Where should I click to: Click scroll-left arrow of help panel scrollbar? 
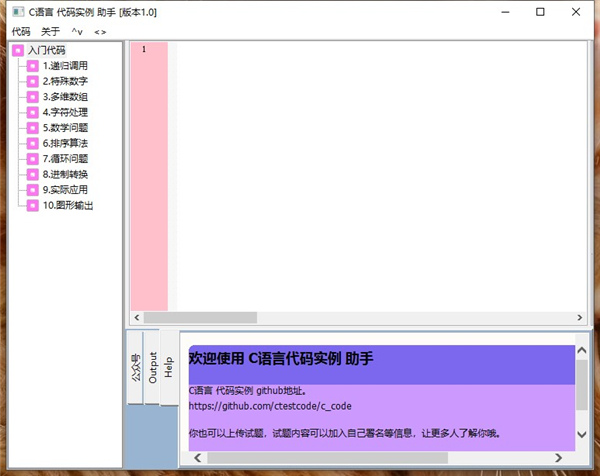point(197,458)
